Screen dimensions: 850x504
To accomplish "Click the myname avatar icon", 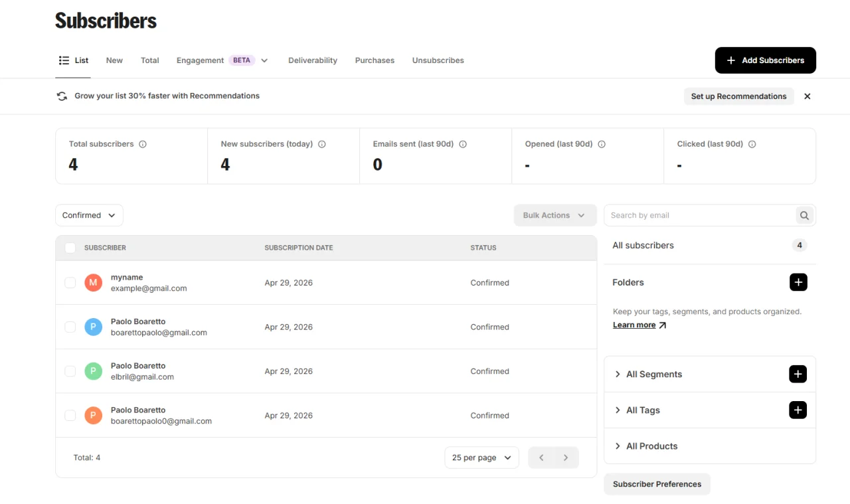I will click(93, 283).
